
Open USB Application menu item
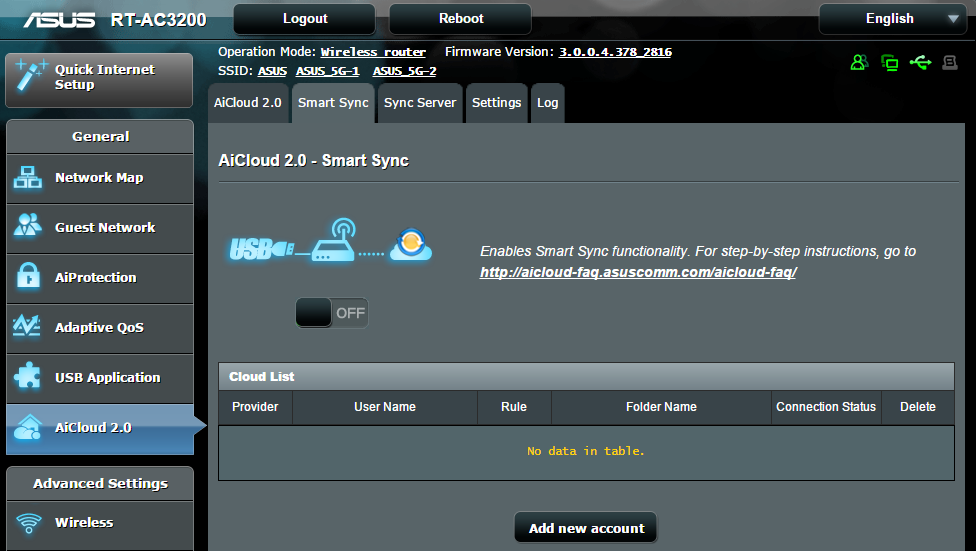(100, 378)
